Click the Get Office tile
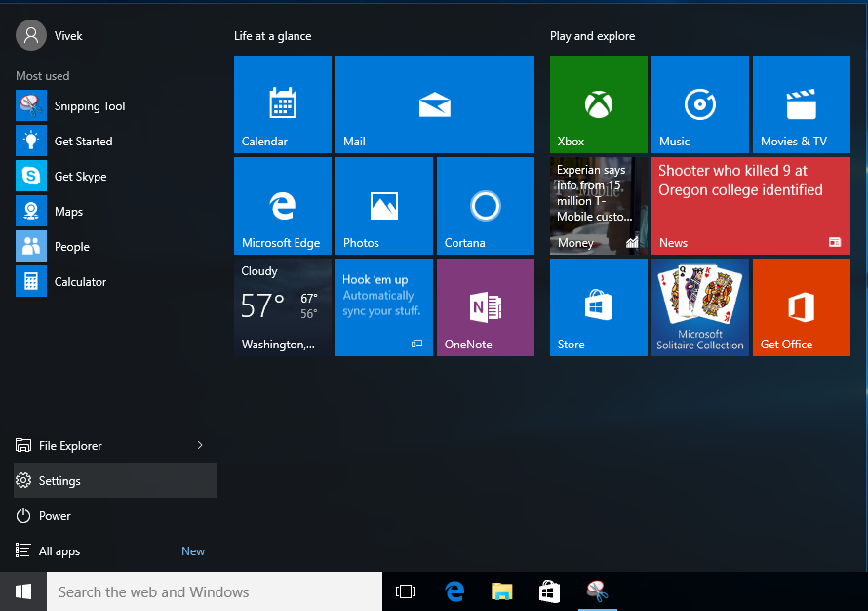This screenshot has width=868, height=611. 801,307
